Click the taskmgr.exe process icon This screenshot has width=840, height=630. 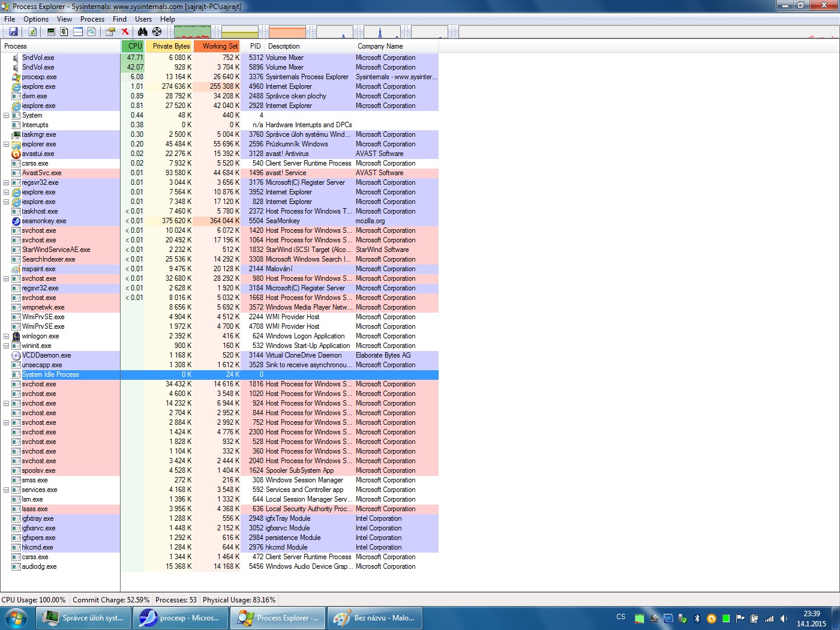[16, 134]
